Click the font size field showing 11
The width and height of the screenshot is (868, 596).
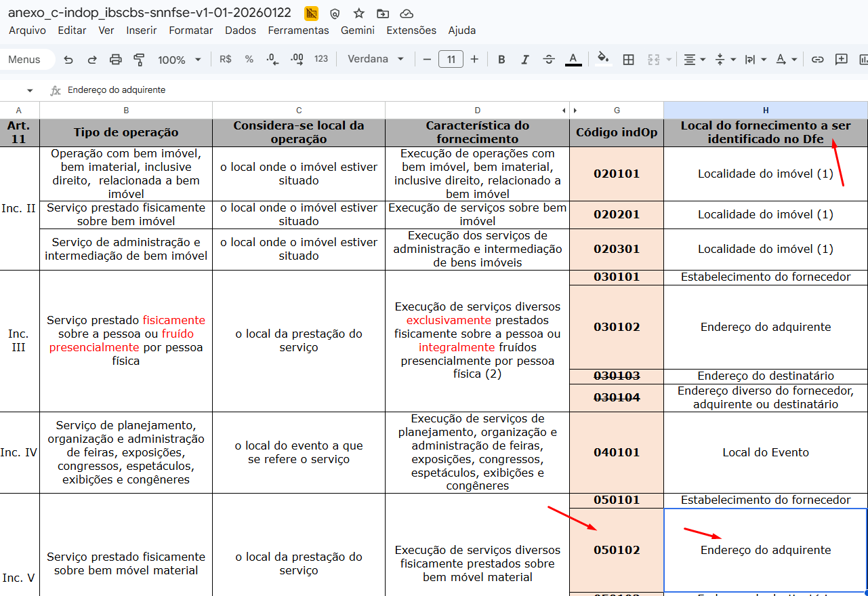pos(451,60)
